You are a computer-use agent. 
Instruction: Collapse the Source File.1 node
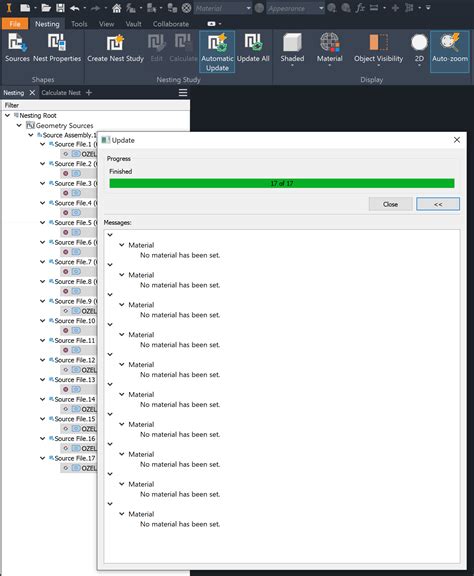tap(43, 144)
